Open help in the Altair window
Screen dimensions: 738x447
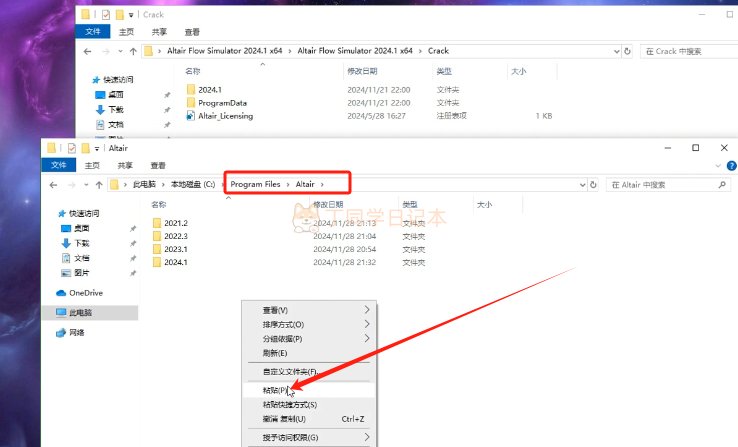coord(731,166)
